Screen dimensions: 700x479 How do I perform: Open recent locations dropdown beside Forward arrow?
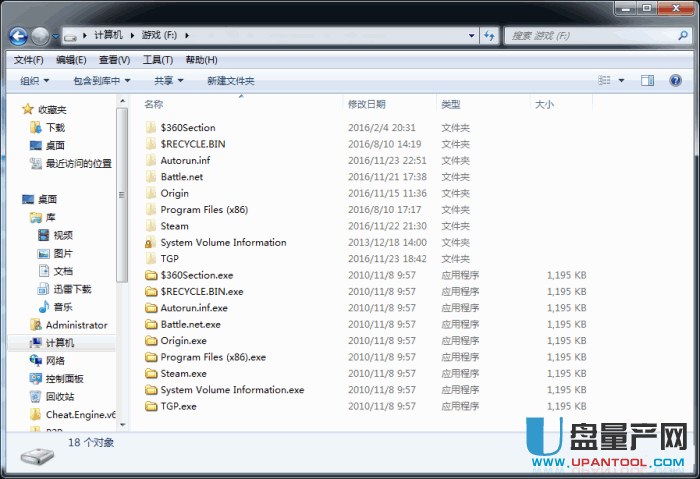[x=55, y=36]
